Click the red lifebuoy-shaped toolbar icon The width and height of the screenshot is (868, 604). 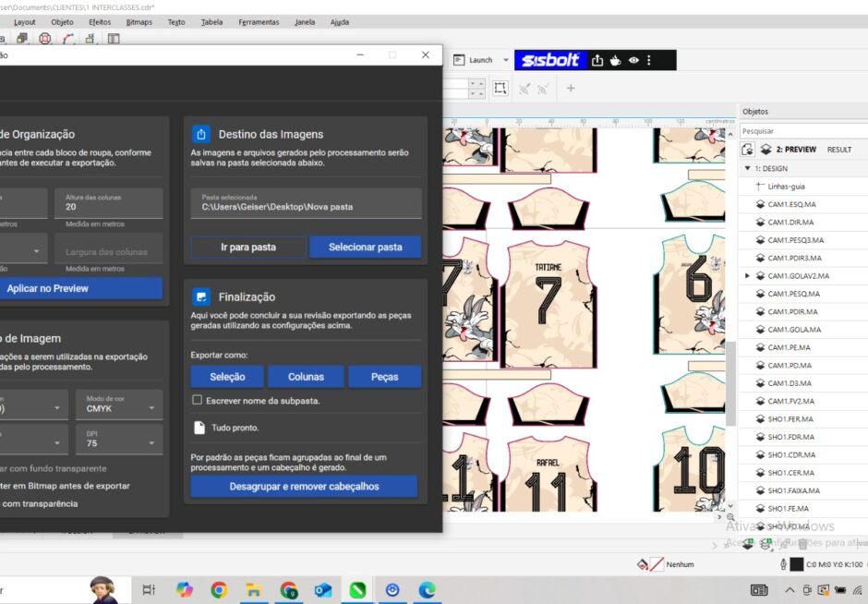click(45, 38)
